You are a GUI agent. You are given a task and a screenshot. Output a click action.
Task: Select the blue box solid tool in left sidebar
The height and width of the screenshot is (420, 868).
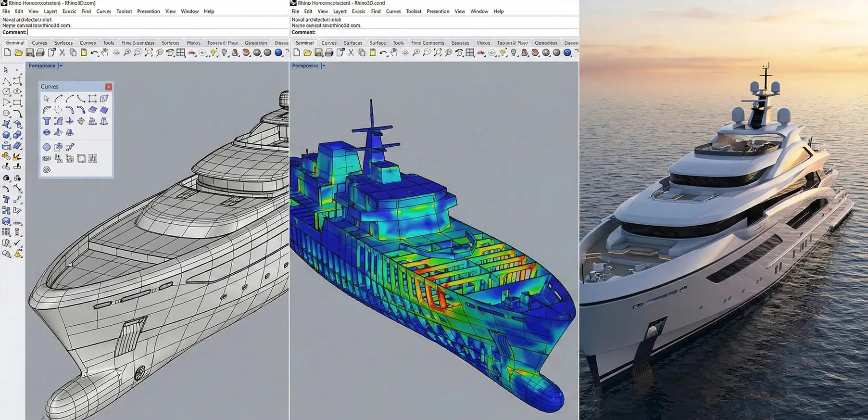point(6,135)
